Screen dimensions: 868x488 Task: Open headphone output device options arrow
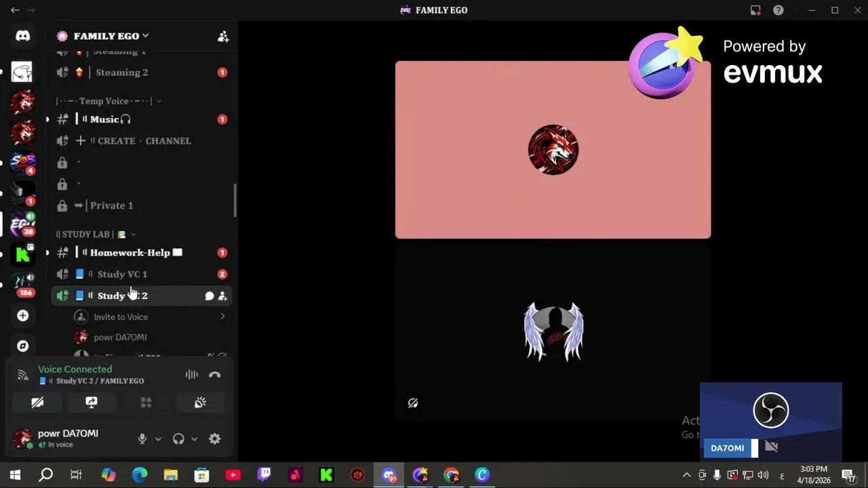click(194, 439)
